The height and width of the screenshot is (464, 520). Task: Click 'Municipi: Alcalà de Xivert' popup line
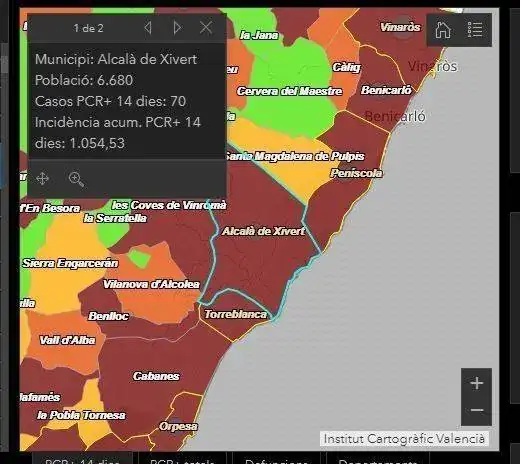coord(116,59)
